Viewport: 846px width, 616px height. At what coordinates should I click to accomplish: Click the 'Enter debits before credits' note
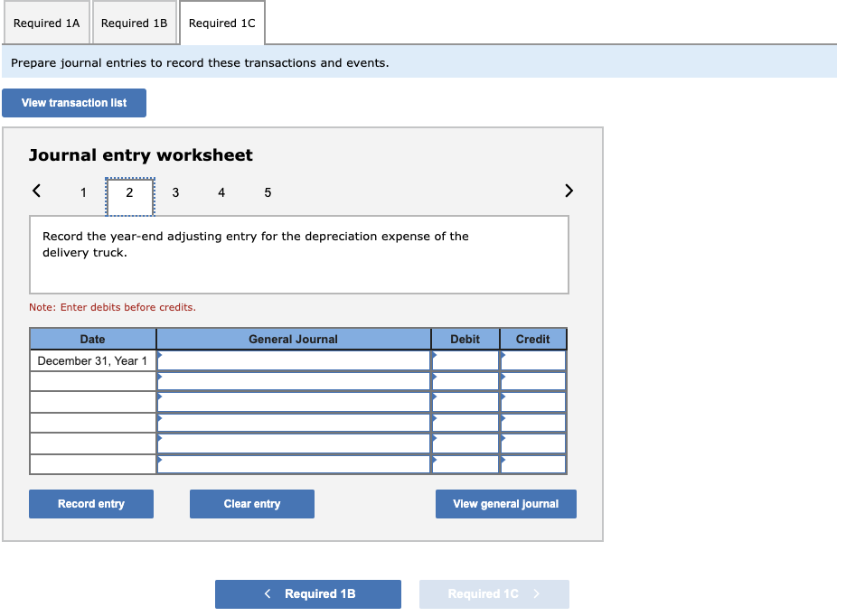[112, 307]
